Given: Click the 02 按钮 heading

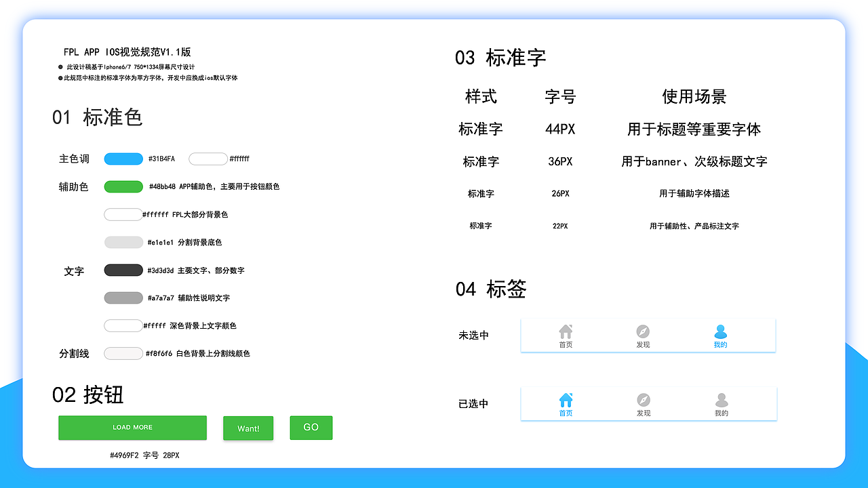Looking at the screenshot, I should [x=88, y=394].
